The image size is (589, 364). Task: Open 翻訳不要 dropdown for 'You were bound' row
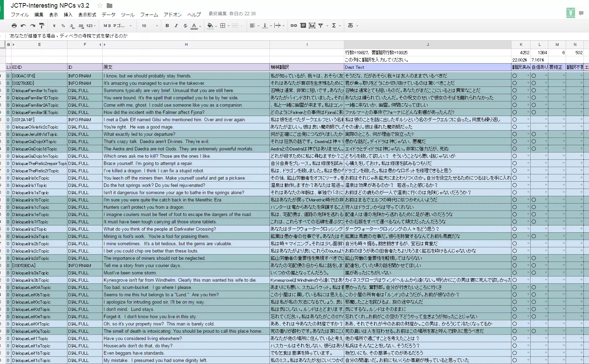pyautogui.click(x=581, y=98)
